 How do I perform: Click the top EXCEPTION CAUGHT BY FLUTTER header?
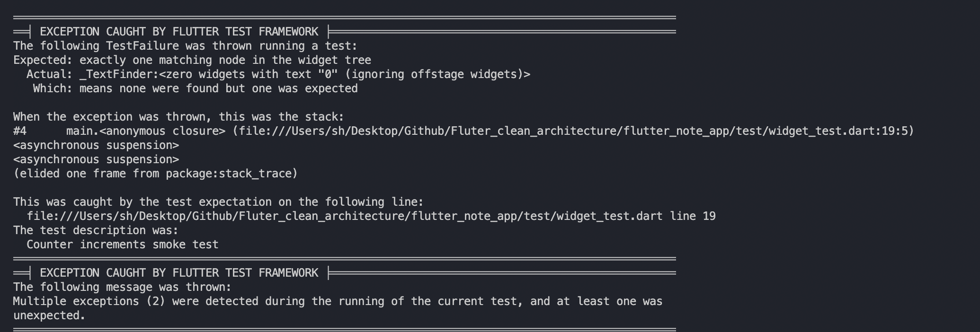pos(179,32)
